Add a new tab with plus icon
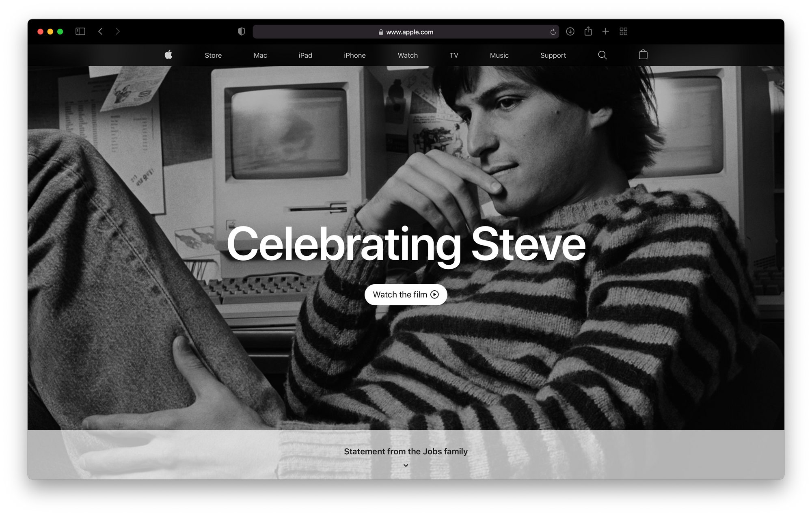This screenshot has width=812, height=516. [x=605, y=31]
